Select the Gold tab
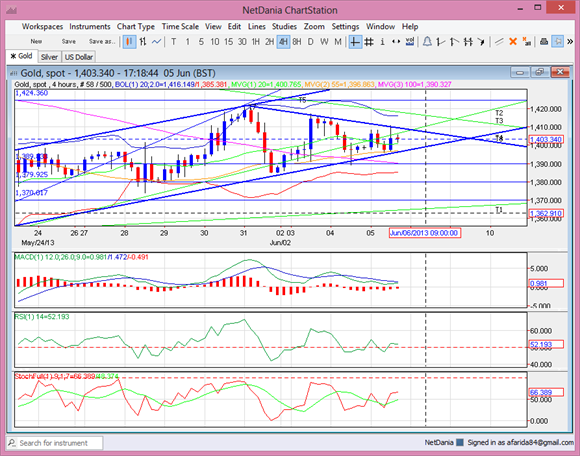Image resolution: width=580 pixels, height=456 pixels. [x=21, y=56]
